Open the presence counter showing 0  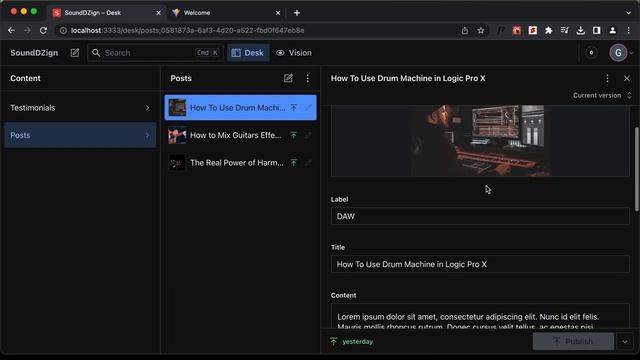coord(591,53)
